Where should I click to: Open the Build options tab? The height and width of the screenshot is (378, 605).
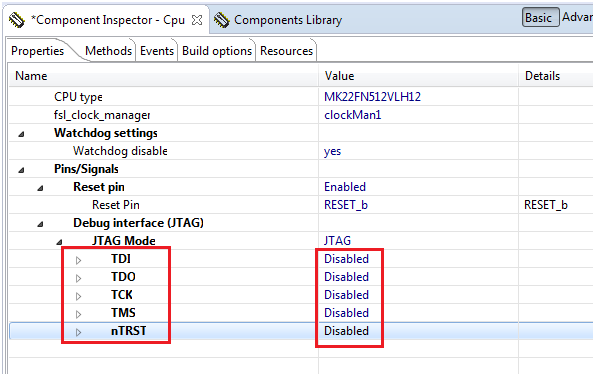coord(217,51)
